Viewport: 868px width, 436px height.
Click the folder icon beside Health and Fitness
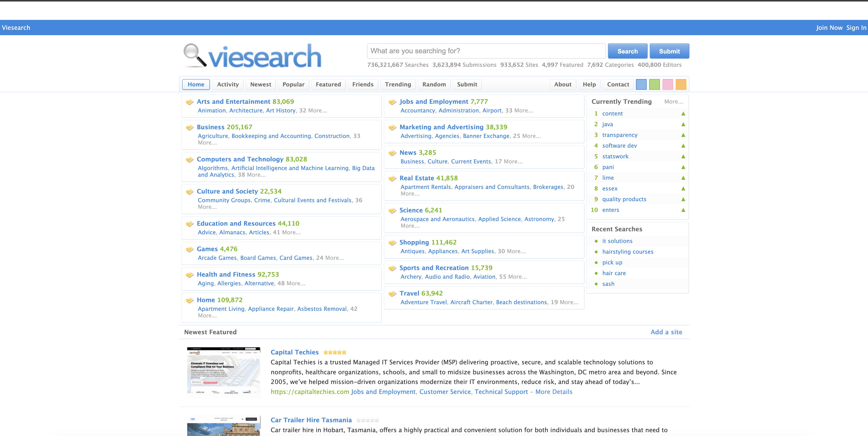[190, 275]
